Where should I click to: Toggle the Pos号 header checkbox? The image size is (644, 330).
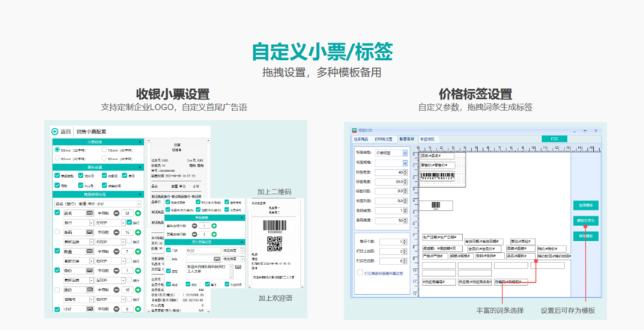pyautogui.click(x=81, y=186)
